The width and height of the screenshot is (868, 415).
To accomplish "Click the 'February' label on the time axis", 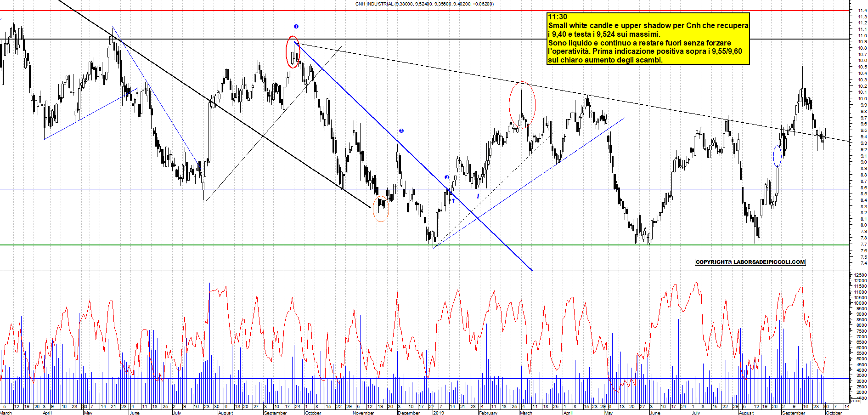I will click(x=488, y=413).
